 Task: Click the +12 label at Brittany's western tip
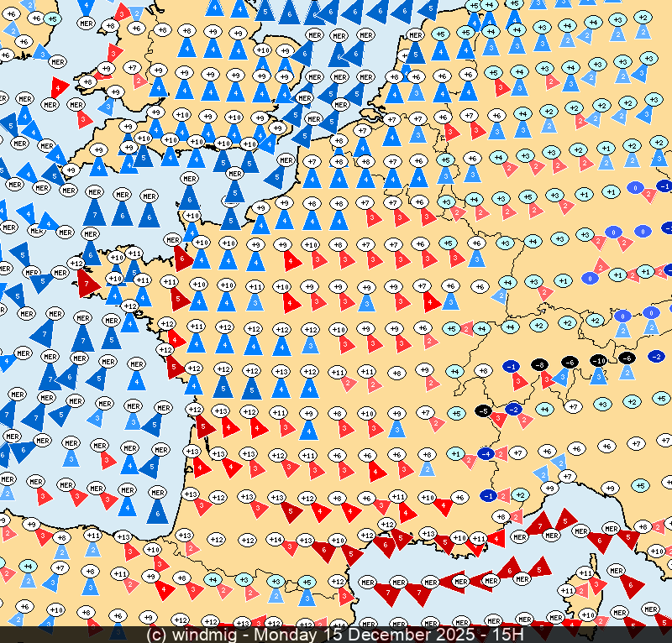coord(78,264)
